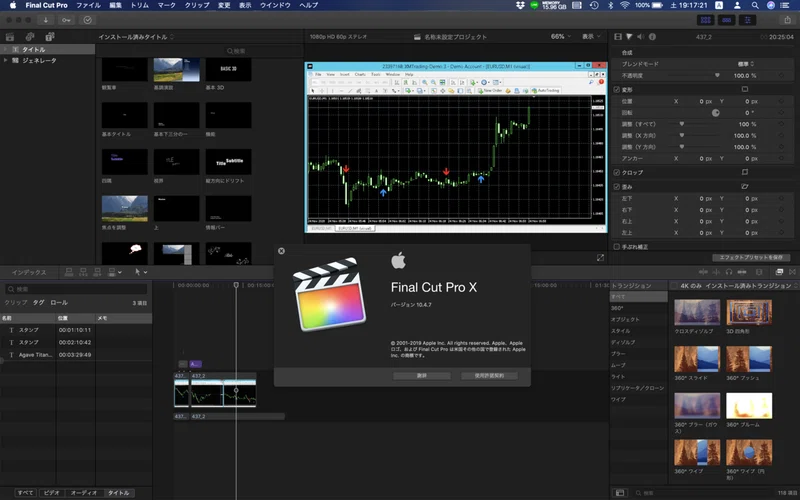Click insert clip edit icon
This screenshot has height=500, width=800.
pos(83,272)
